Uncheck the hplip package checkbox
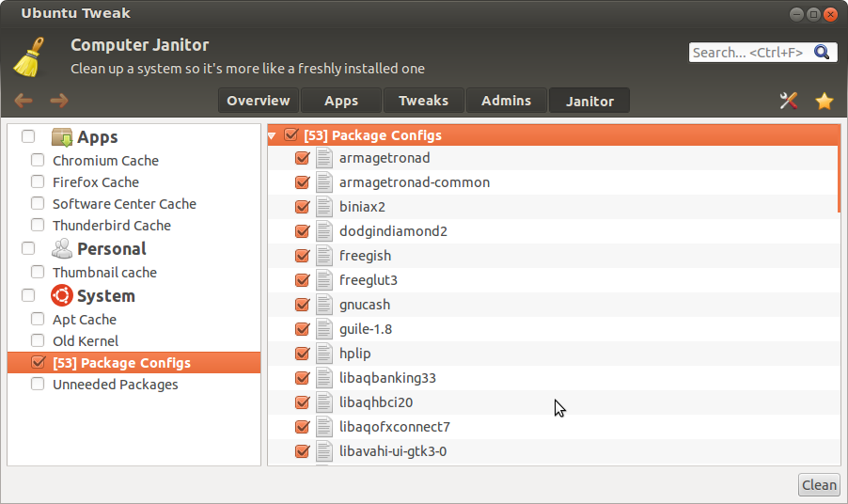 (x=303, y=354)
